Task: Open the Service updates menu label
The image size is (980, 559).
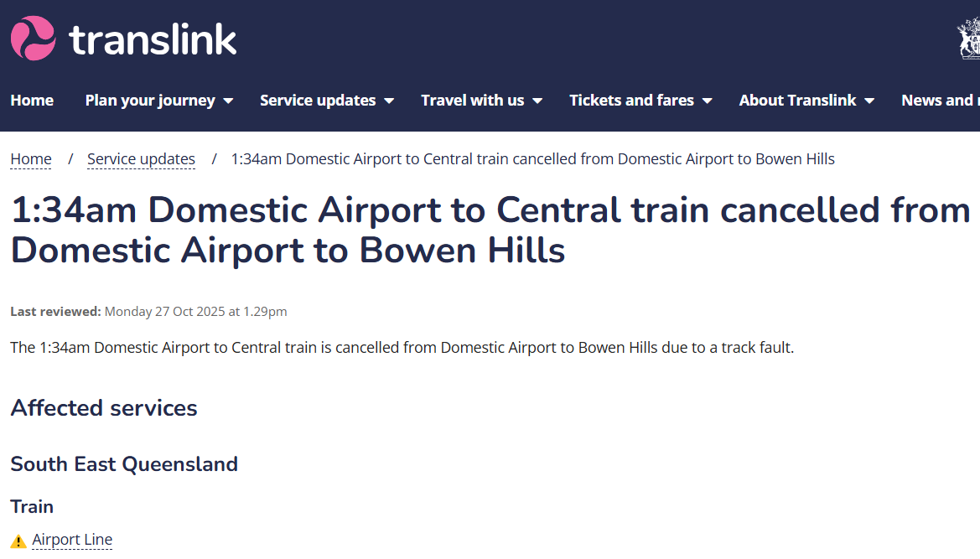Action: pyautogui.click(x=318, y=101)
